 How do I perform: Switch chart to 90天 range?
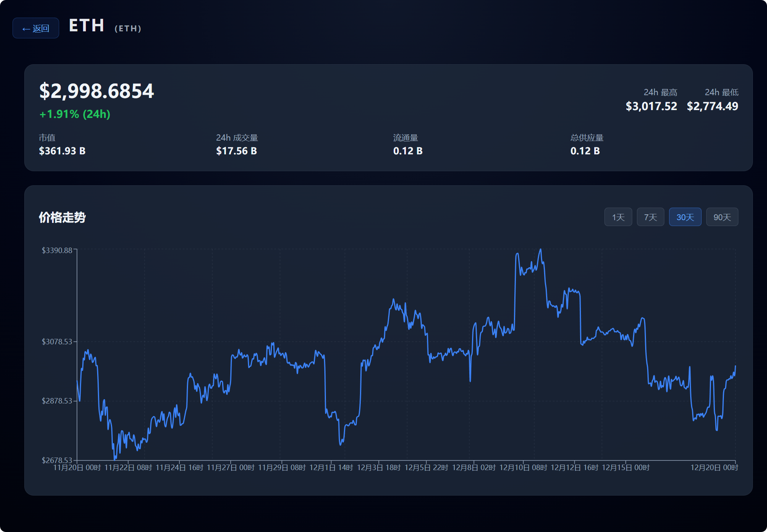point(722,217)
